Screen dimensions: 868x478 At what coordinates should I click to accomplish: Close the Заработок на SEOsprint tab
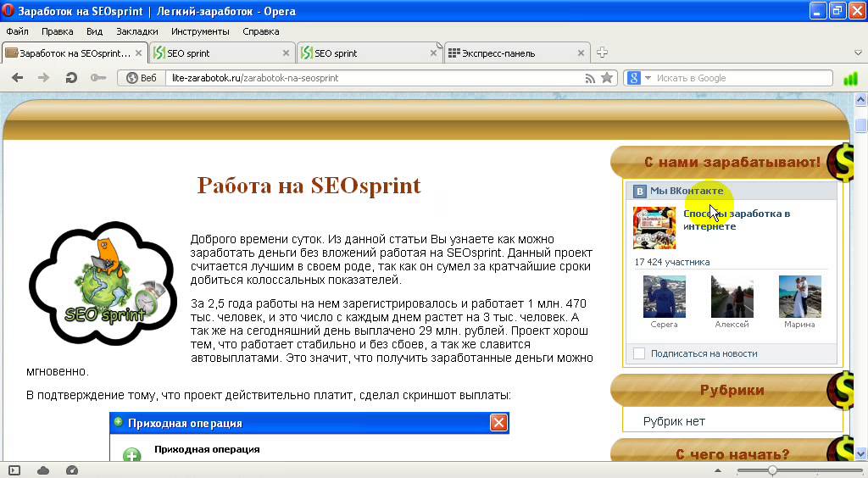pos(138,53)
